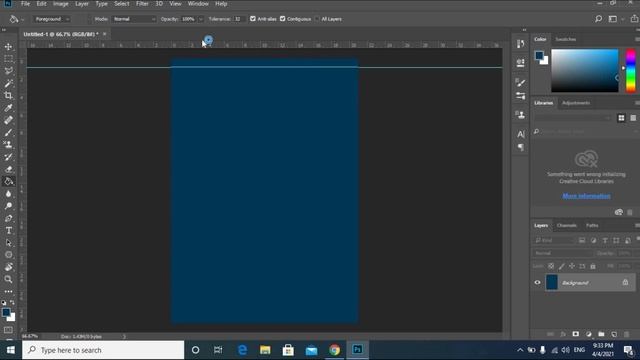Open the Brushes panel icon
Image resolution: width=640 pixels, height=360 pixels.
(520, 82)
